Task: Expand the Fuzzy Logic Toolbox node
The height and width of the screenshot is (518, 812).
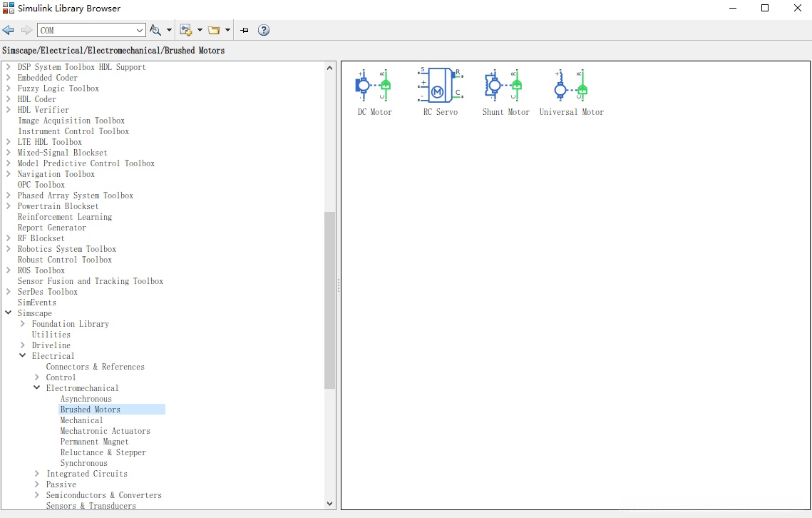Action: coord(9,88)
